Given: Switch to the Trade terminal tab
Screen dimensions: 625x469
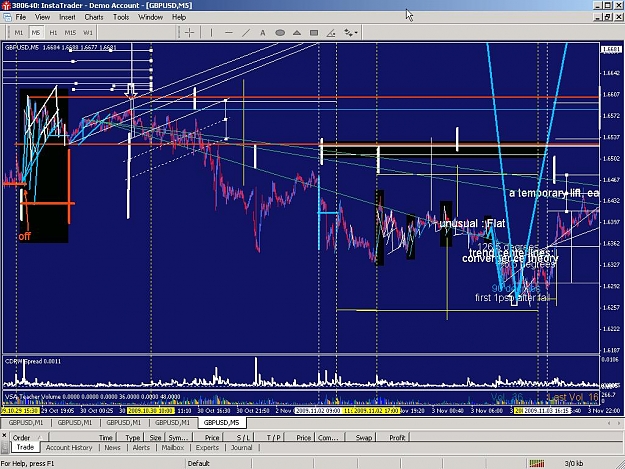Looking at the screenshot, I should pos(25,447).
